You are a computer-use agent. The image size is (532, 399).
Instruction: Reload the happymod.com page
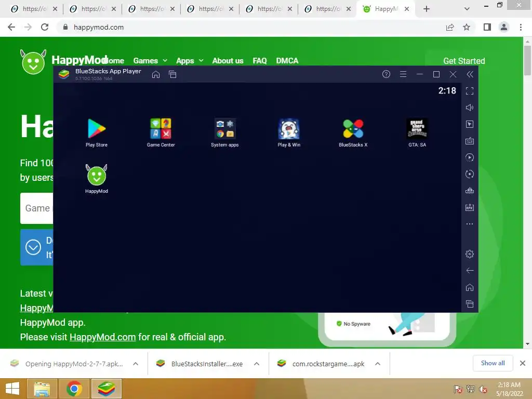(45, 27)
